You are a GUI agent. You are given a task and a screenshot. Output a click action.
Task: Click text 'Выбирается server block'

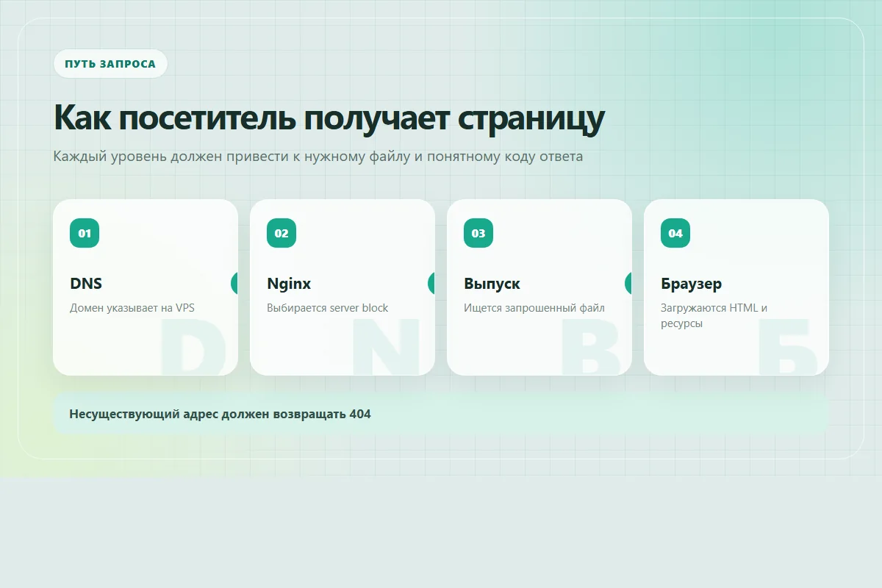328,308
